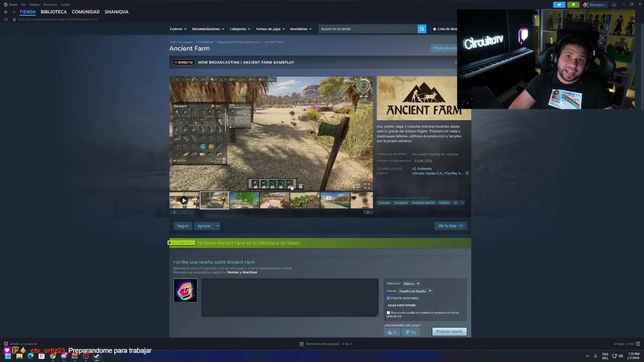Open Steam announcements megaphone icon
Image resolution: width=644 pixels, height=362 pixels.
pos(559,5)
